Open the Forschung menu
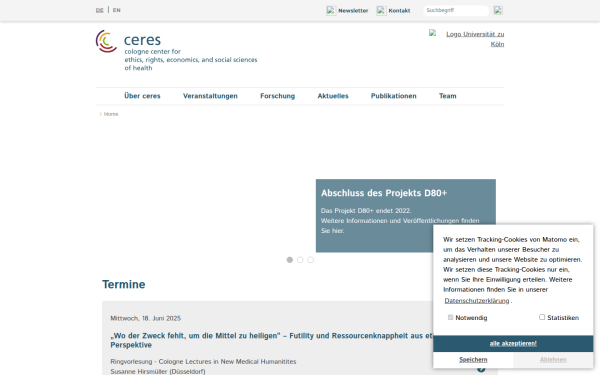Viewport: 600px width, 375px height. click(277, 96)
